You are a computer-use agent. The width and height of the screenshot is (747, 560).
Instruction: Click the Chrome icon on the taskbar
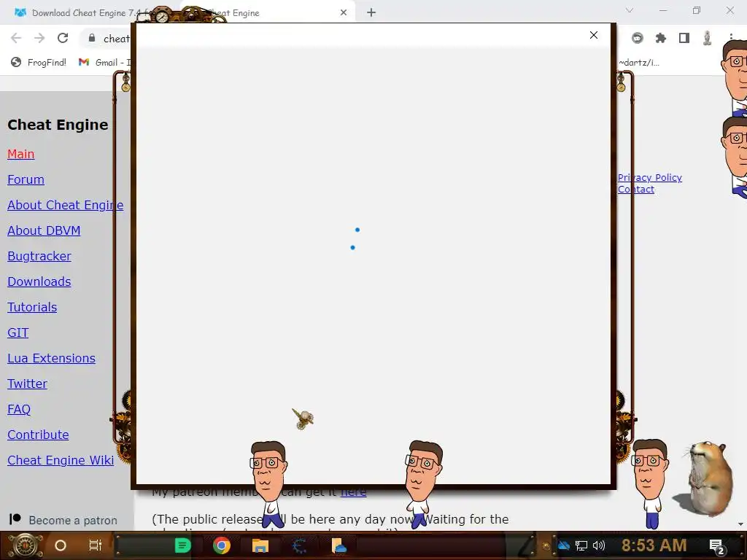pos(222,545)
